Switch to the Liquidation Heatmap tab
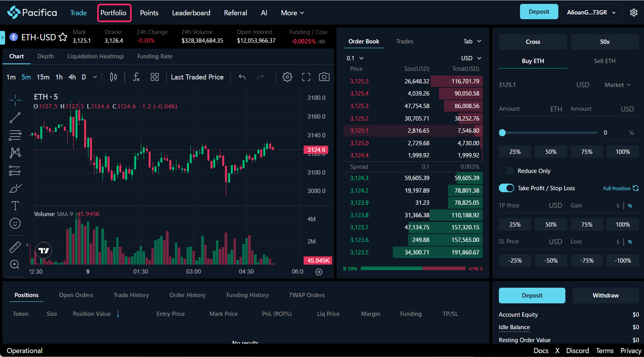The height and width of the screenshot is (357, 644). tap(95, 56)
